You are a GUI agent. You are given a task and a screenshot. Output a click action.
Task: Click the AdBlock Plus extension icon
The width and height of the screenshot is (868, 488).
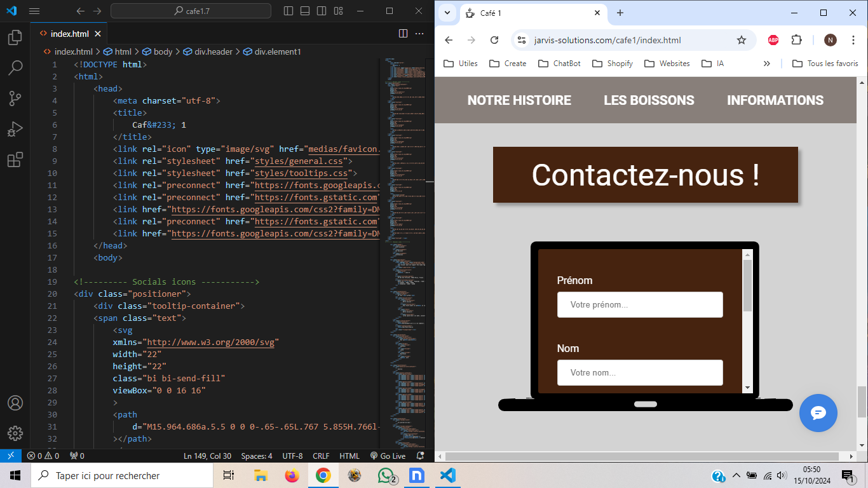click(x=773, y=40)
